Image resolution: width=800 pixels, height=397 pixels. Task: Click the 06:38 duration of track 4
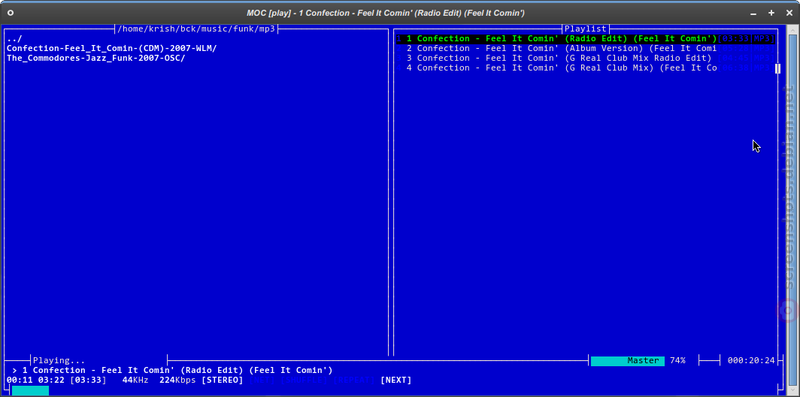(x=735, y=68)
